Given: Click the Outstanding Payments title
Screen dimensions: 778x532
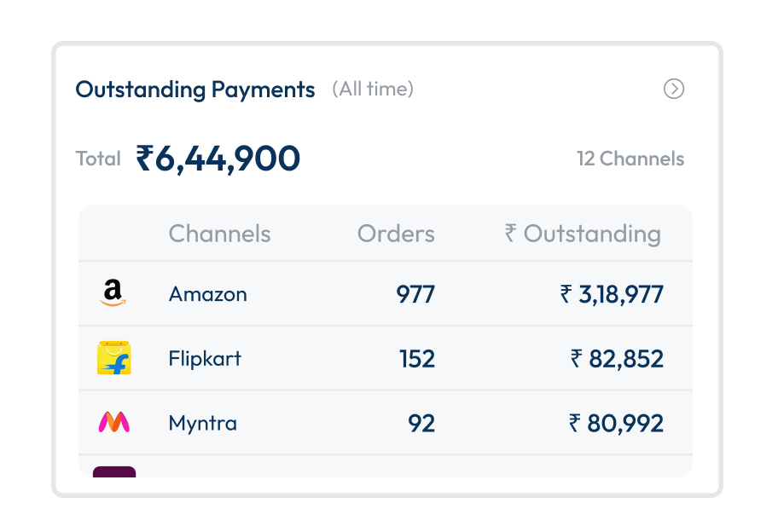Looking at the screenshot, I should (195, 89).
